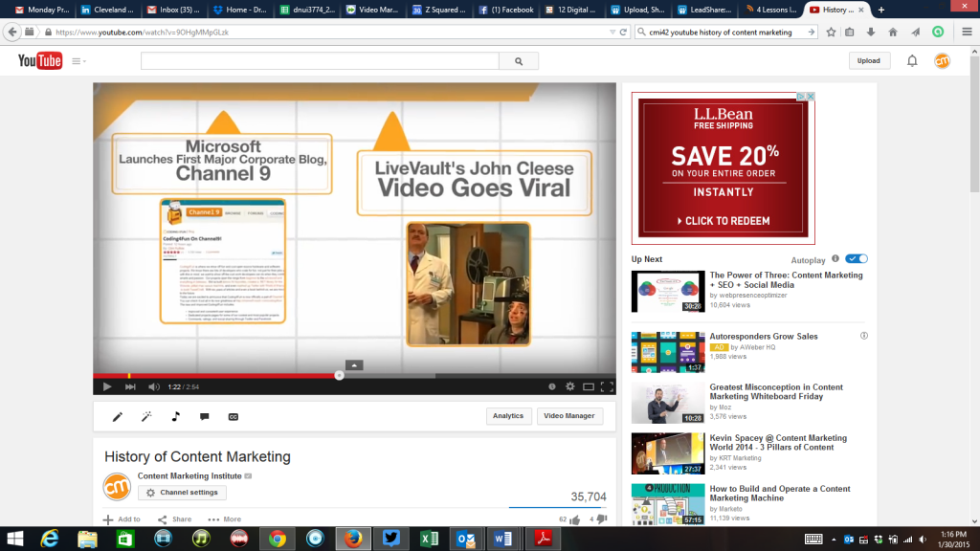Switch to the Home - Dropbox tab
This screenshot has height=551, width=980.
240,10
